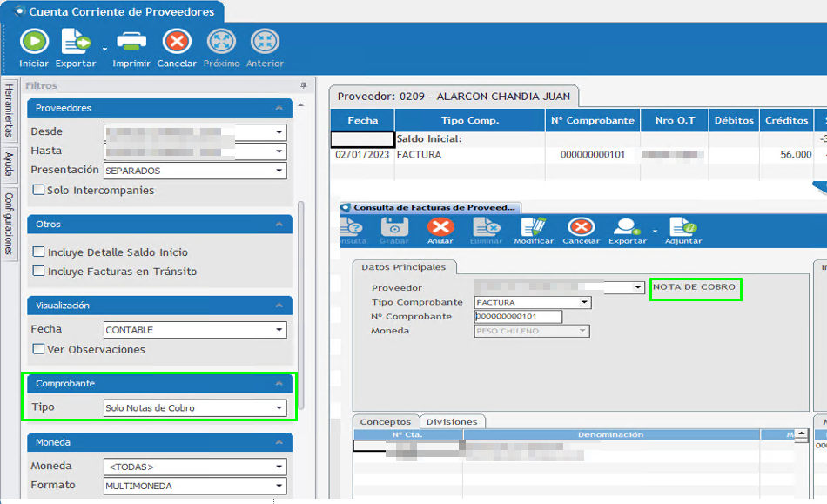827x504 pixels.
Task: Select the 56.000 credit amount cell
Action: (786, 155)
